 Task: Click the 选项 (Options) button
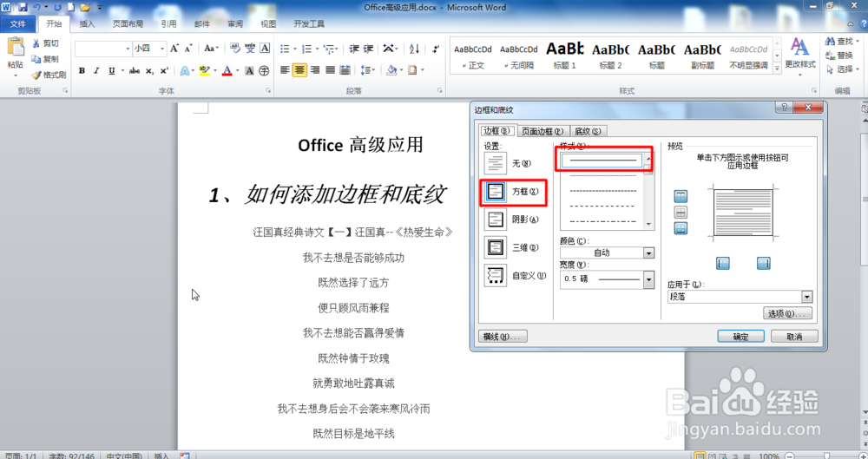(x=788, y=313)
